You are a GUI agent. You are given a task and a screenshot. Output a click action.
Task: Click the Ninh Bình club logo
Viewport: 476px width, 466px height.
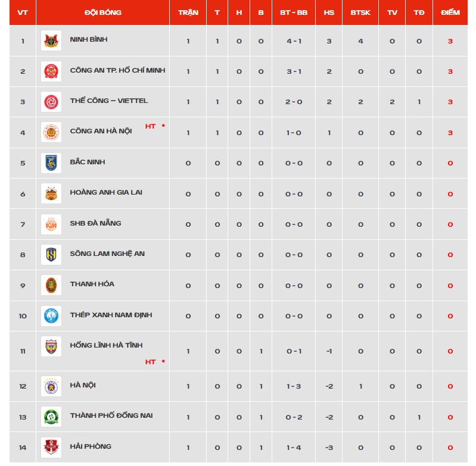click(51, 40)
